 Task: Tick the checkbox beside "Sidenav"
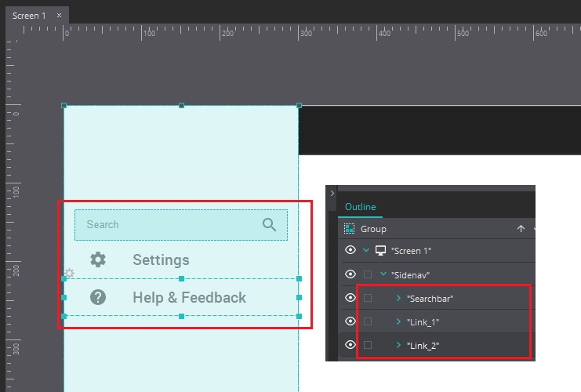pos(368,274)
